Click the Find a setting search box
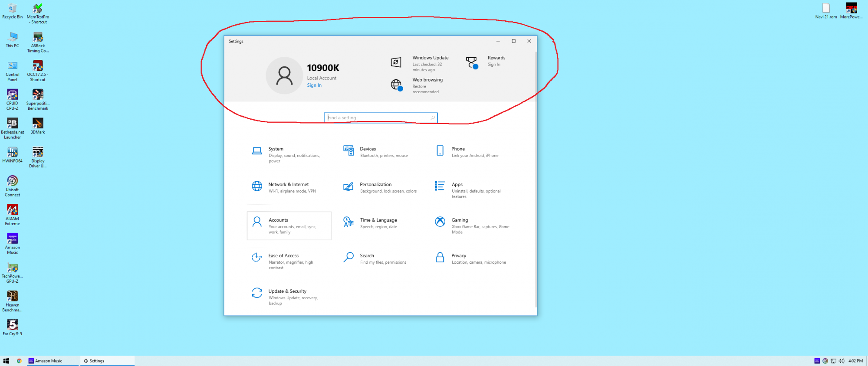Screen dimensions: 868x366 (x=381, y=118)
